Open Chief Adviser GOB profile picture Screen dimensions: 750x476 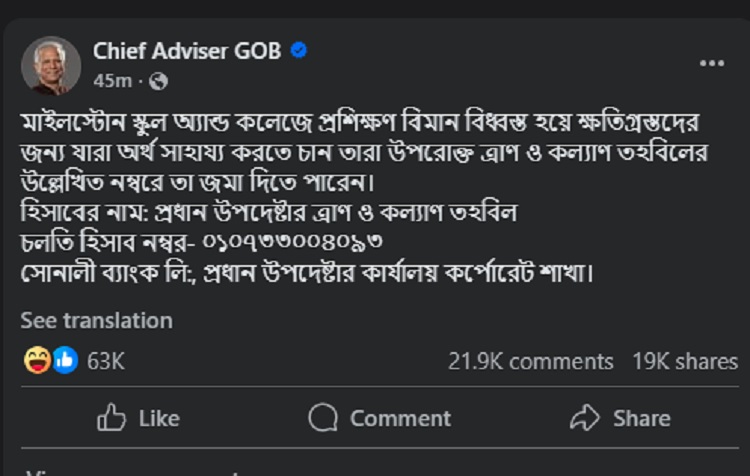coord(49,65)
